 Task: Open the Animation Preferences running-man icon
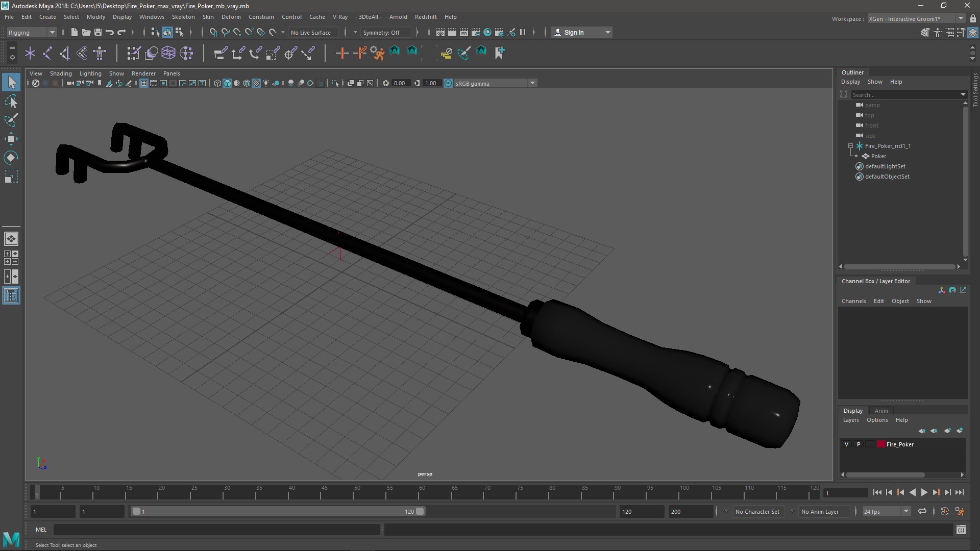pyautogui.click(x=960, y=511)
